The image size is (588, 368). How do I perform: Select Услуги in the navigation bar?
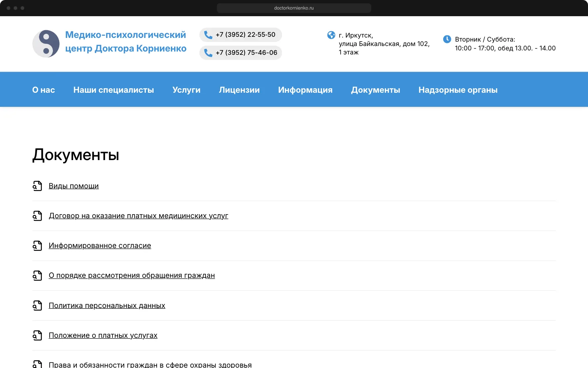pos(186,90)
